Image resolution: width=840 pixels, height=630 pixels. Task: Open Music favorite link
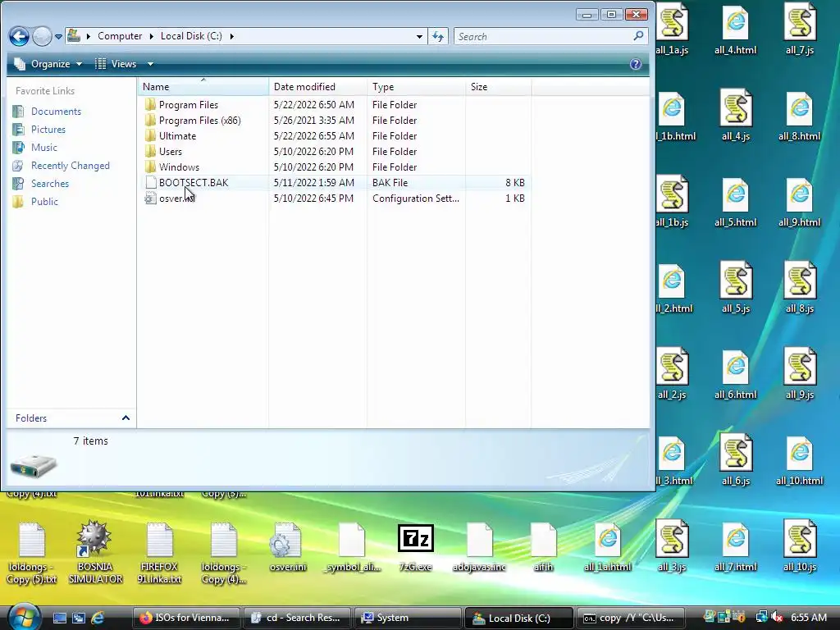[x=43, y=148]
